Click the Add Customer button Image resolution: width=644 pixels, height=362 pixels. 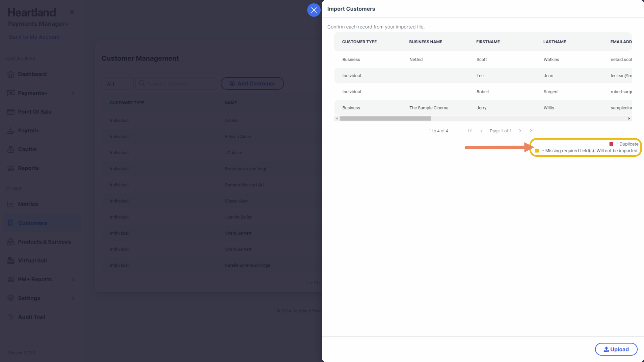252,84
